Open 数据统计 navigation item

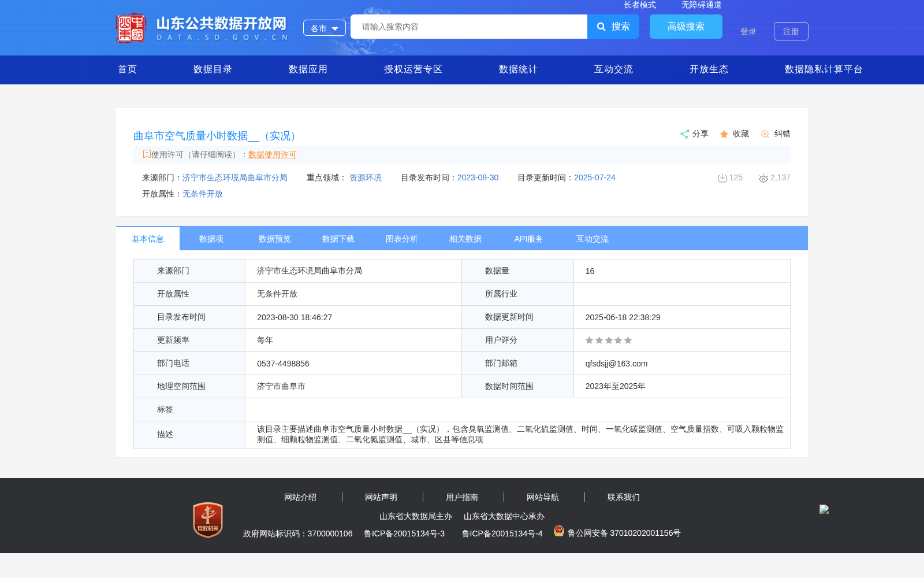[518, 69]
